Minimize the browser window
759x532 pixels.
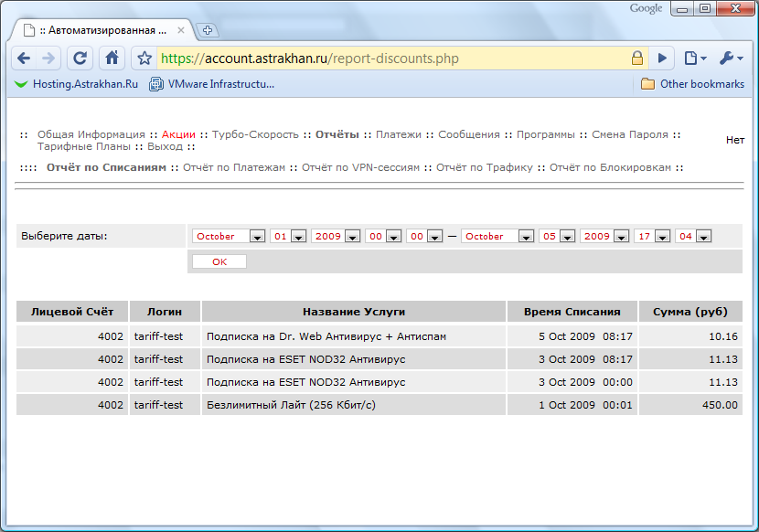[682, 9]
